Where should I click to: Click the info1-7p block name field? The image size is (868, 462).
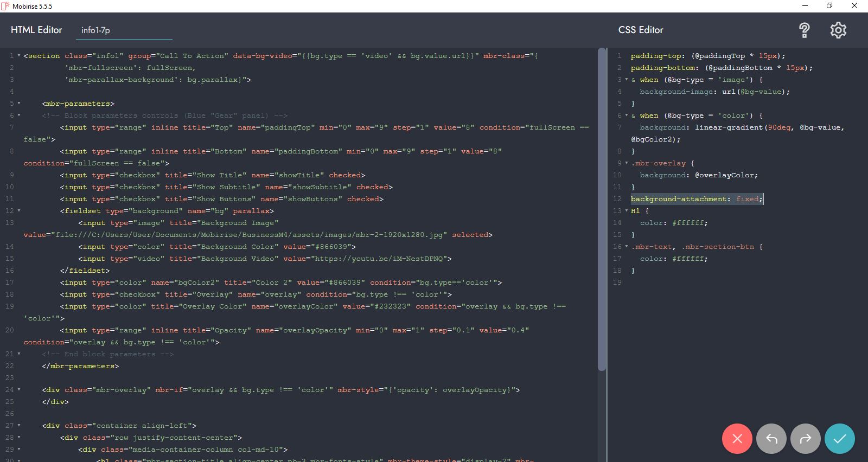124,30
